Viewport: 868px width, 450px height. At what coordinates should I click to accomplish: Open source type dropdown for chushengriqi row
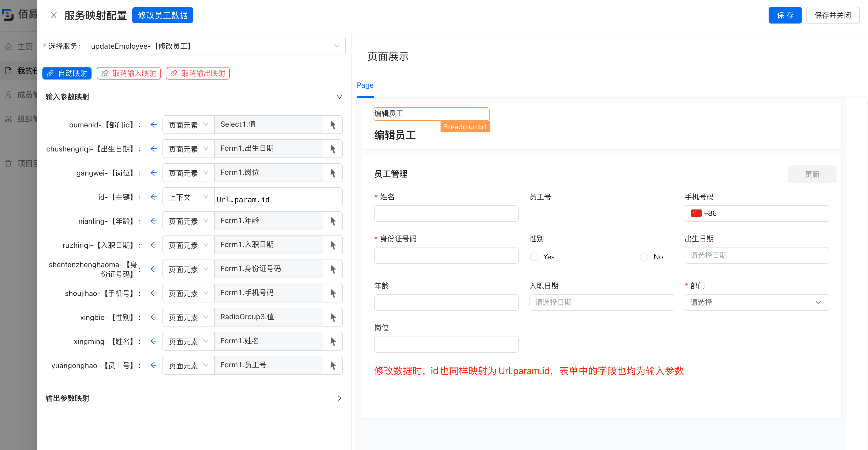coord(188,149)
